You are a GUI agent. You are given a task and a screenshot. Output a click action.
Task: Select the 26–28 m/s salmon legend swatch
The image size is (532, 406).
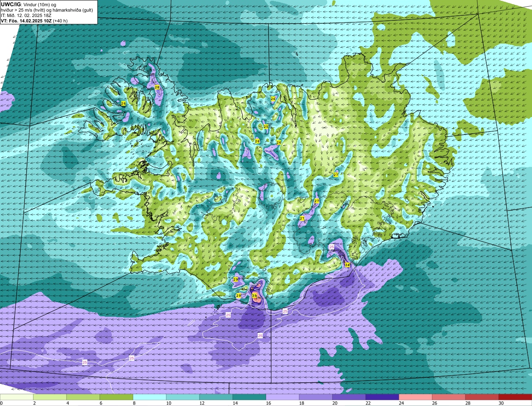click(449, 397)
